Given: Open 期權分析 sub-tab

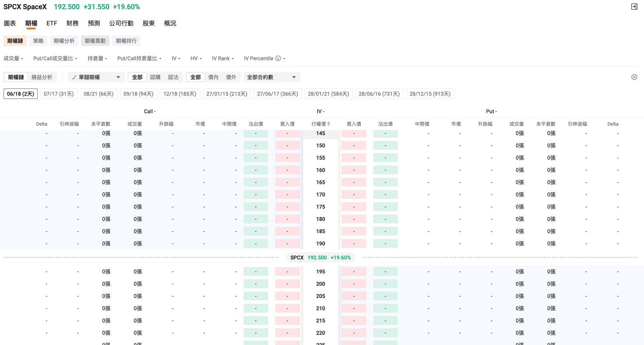Looking at the screenshot, I should 64,41.
